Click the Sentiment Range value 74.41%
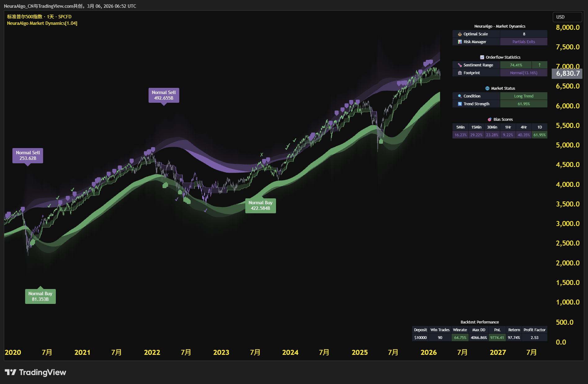Screen dimensions: 588x384 pos(516,65)
